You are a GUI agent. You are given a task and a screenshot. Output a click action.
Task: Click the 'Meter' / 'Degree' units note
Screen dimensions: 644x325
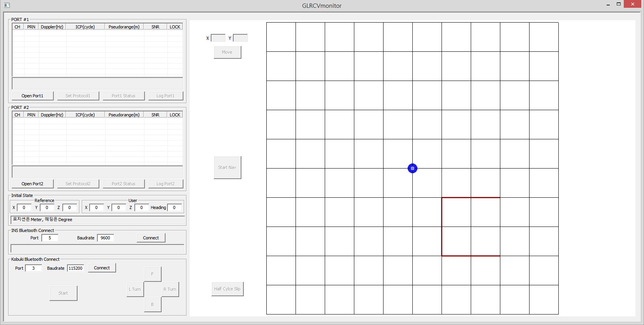point(97,220)
